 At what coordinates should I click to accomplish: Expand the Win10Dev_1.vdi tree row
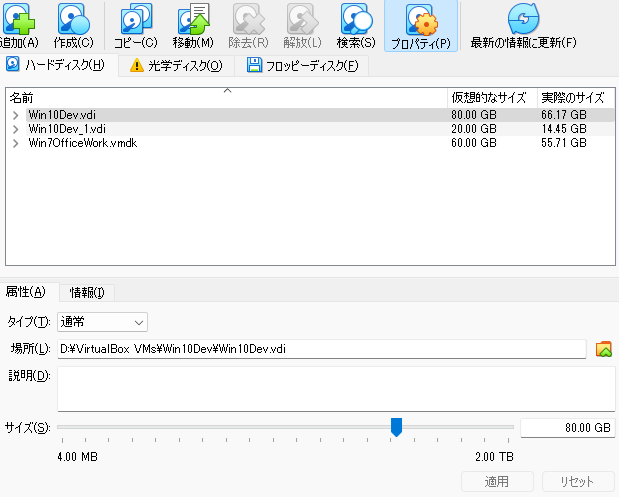point(16,129)
